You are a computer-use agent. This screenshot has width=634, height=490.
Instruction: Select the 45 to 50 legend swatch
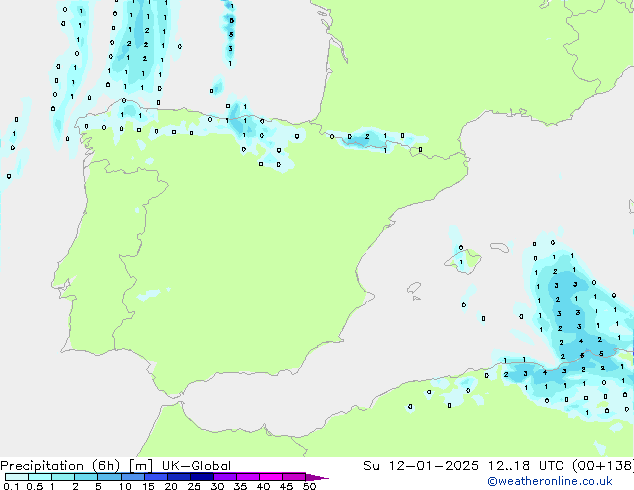pyautogui.click(x=294, y=477)
